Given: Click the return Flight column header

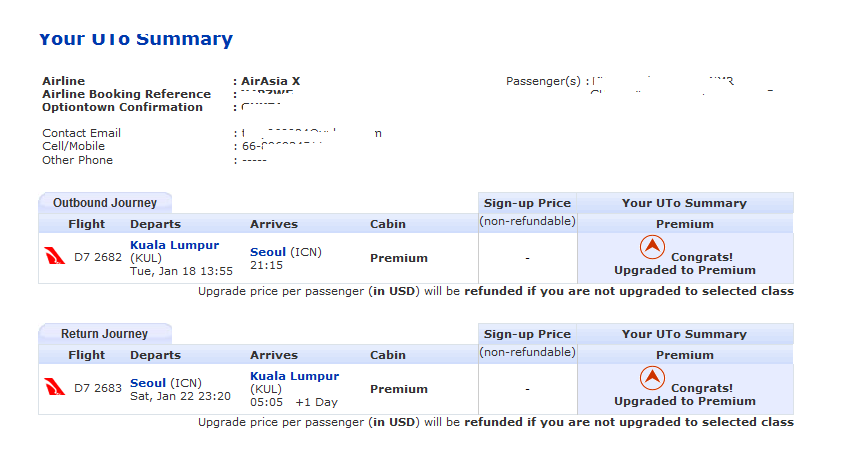Looking at the screenshot, I should [86, 355].
